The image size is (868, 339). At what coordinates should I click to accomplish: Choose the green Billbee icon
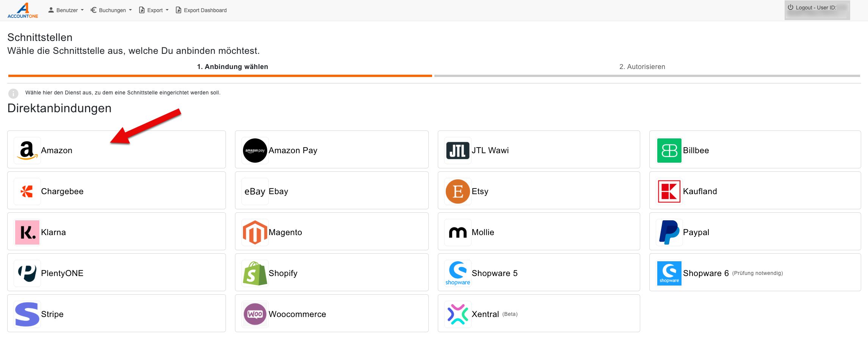(669, 151)
